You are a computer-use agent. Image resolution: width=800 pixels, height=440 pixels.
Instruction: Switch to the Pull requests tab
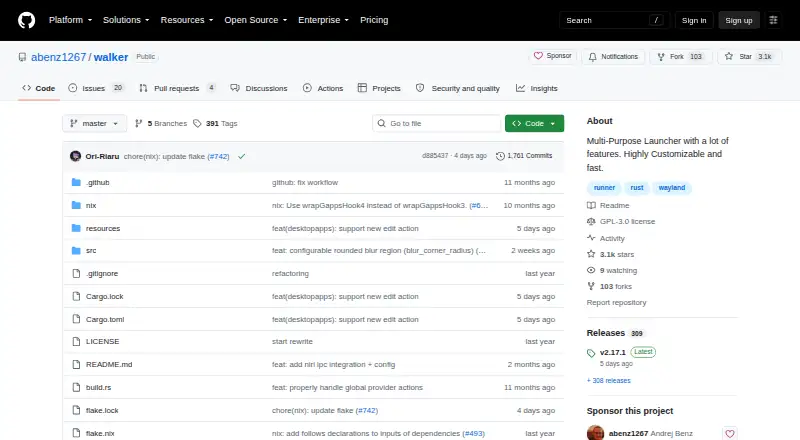(177, 88)
